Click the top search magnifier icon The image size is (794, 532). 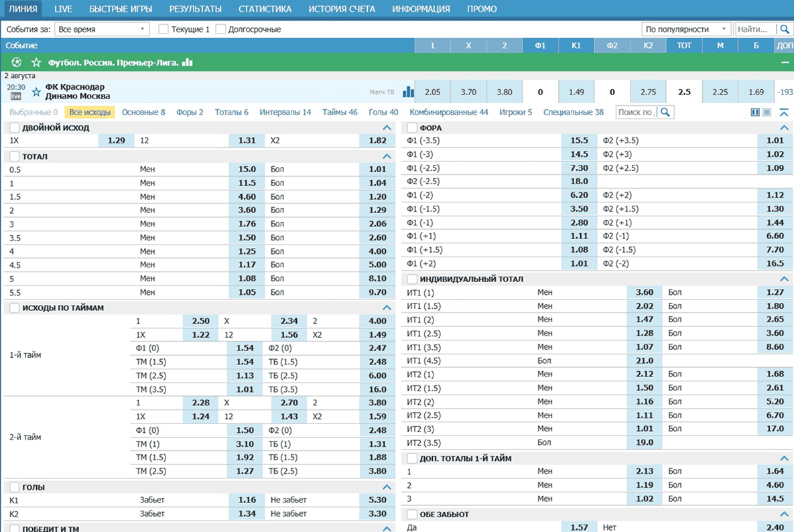coord(784,29)
